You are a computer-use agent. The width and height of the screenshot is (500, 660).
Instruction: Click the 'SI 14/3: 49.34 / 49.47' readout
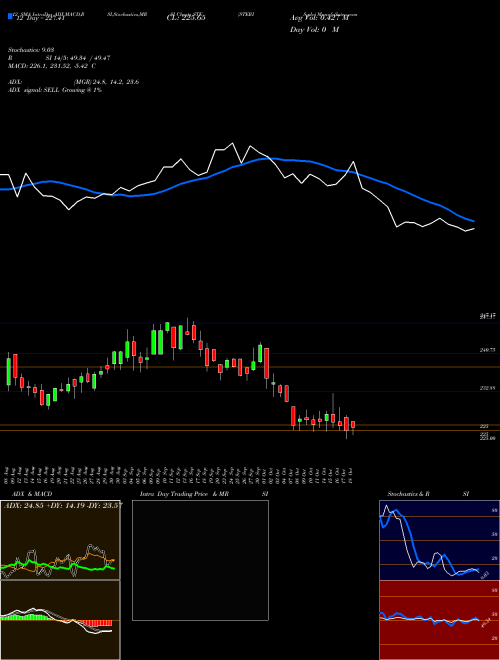(78, 58)
